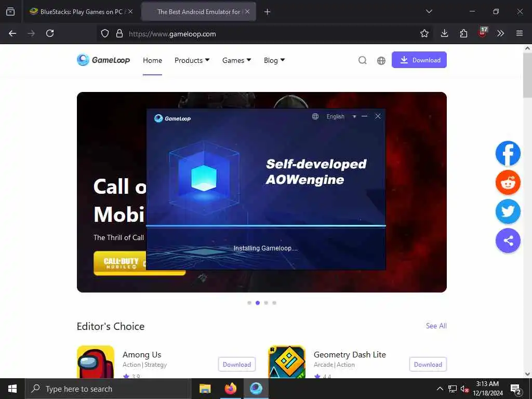Minimize the Gameloop installer window
This screenshot has height=399, width=532.
pos(364,116)
